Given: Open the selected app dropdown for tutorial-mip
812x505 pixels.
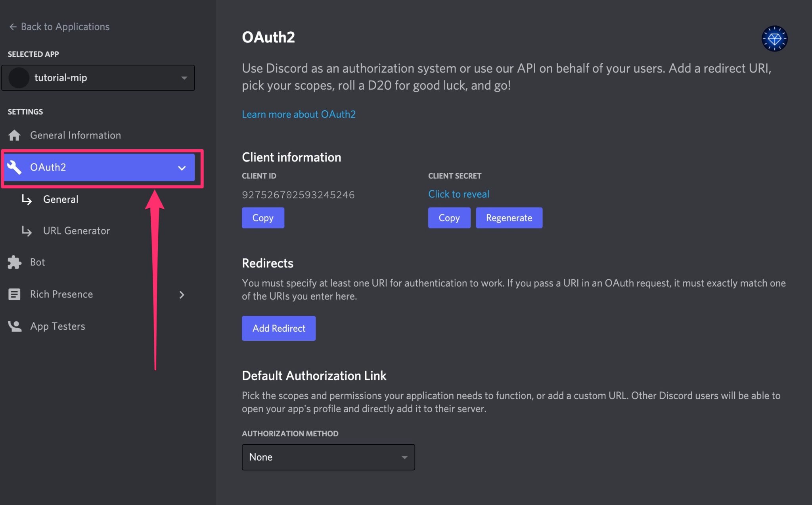Looking at the screenshot, I should click(184, 78).
